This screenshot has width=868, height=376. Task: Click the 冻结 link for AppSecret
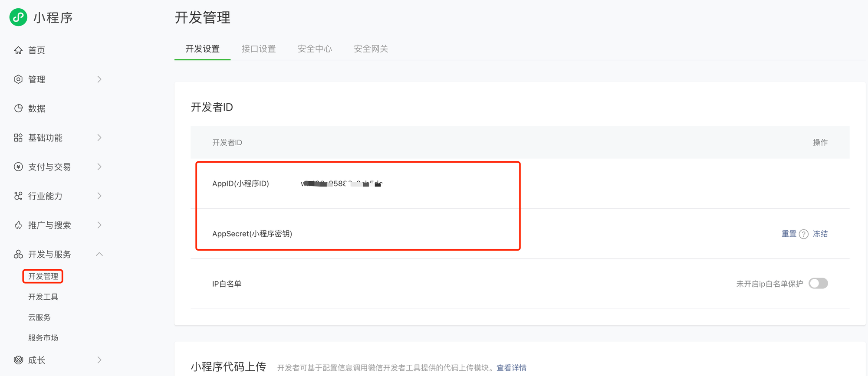[820, 234]
